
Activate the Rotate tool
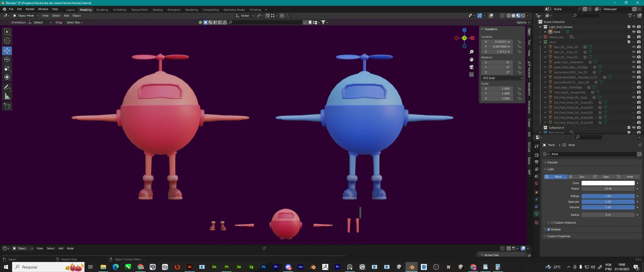tap(7, 59)
